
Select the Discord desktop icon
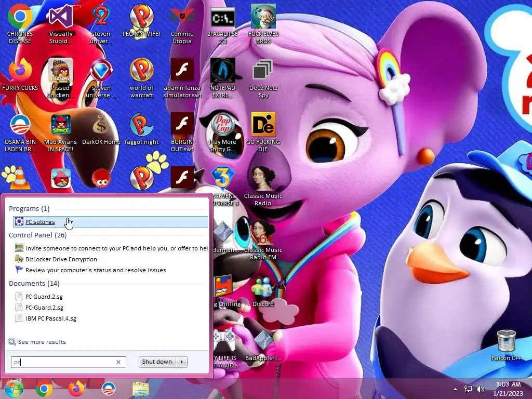(263, 291)
